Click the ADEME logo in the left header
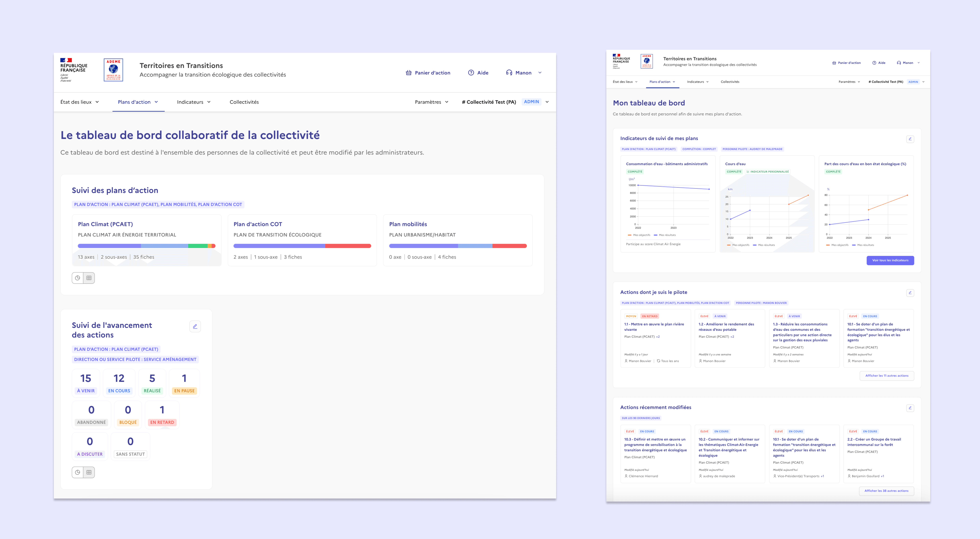This screenshot has width=980, height=539. point(113,70)
